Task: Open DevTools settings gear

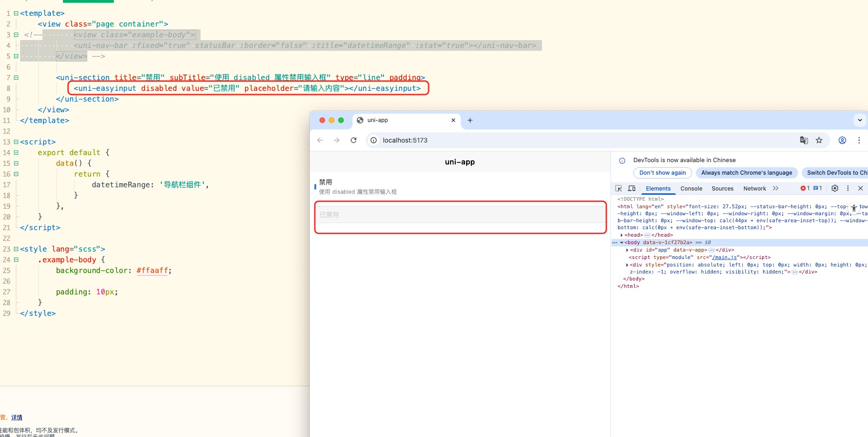Action: coord(835,188)
